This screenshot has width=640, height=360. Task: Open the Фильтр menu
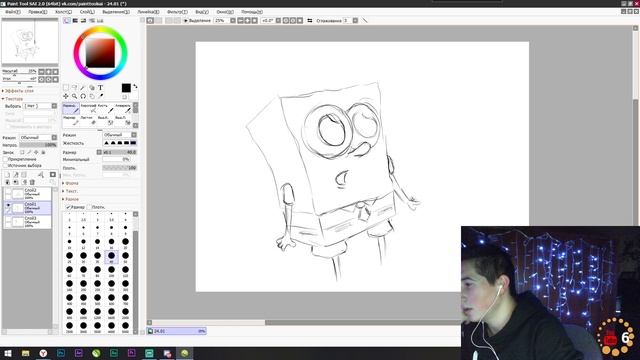click(x=178, y=12)
